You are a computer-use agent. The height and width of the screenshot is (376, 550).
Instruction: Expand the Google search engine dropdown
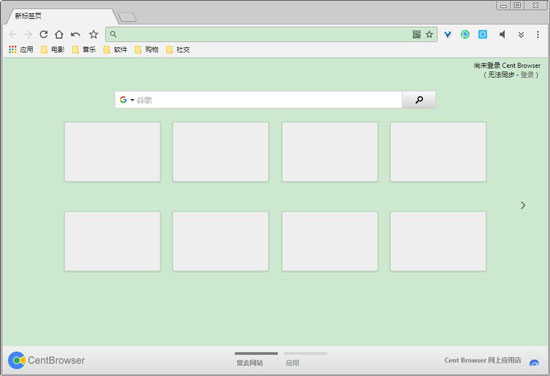[132, 100]
